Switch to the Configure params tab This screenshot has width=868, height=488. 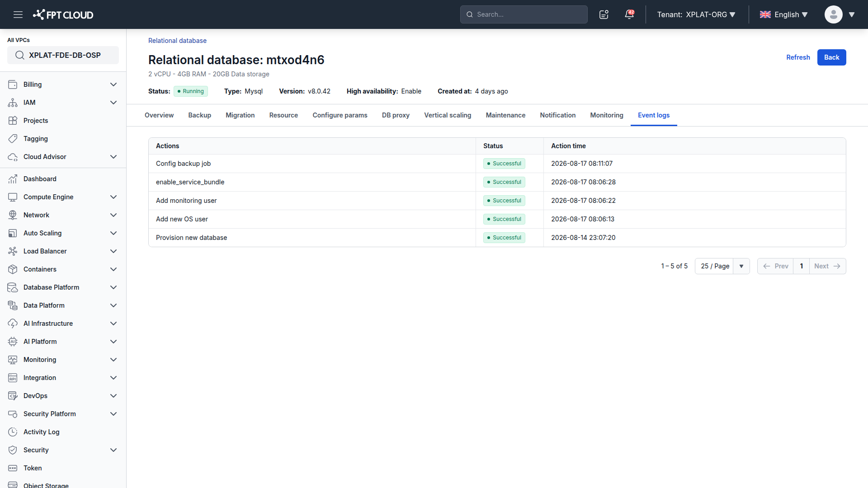(340, 115)
